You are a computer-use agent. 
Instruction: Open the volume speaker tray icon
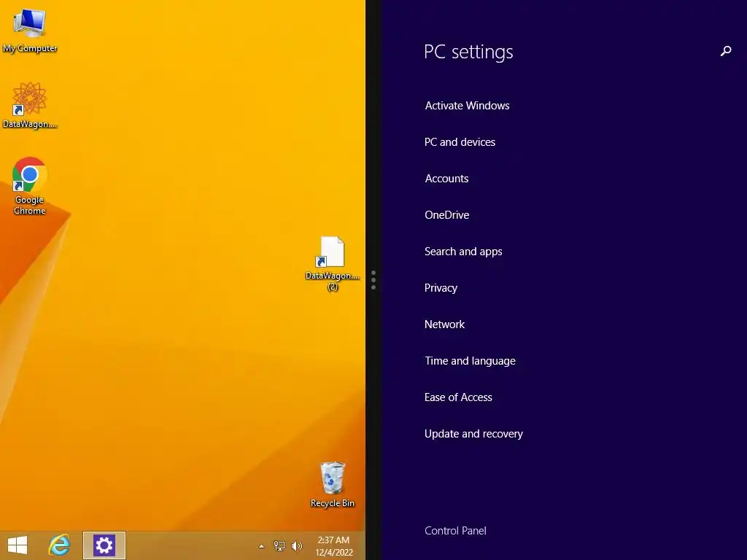click(296, 546)
